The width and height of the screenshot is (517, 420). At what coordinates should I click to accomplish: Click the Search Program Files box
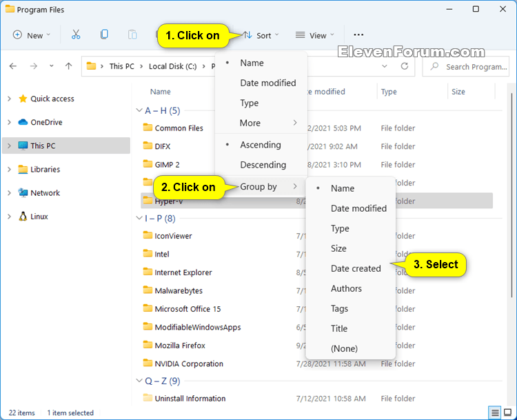point(465,67)
